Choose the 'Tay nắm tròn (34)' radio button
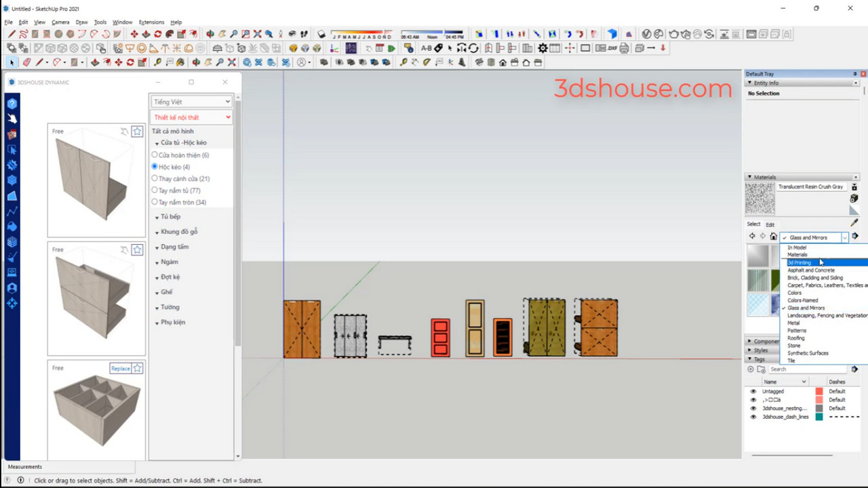The image size is (868, 488). [155, 202]
